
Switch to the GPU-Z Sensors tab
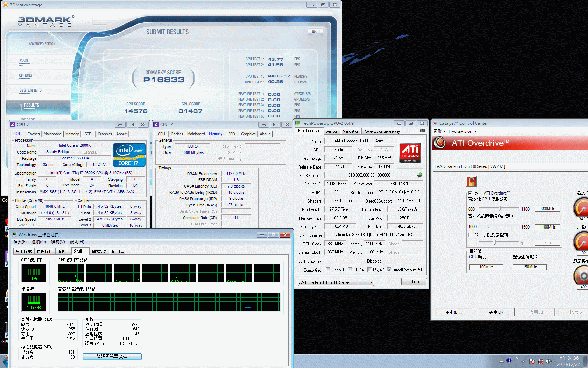(x=332, y=131)
